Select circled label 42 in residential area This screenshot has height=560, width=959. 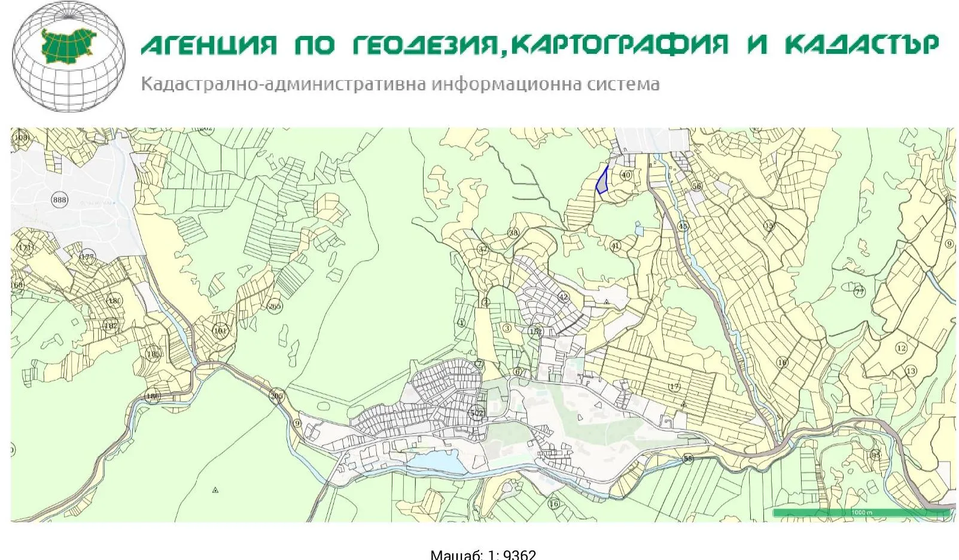click(563, 297)
